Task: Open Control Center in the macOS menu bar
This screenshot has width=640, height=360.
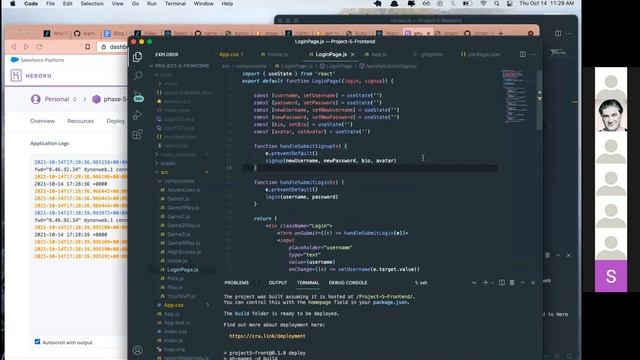Action: pyautogui.click(x=510, y=4)
